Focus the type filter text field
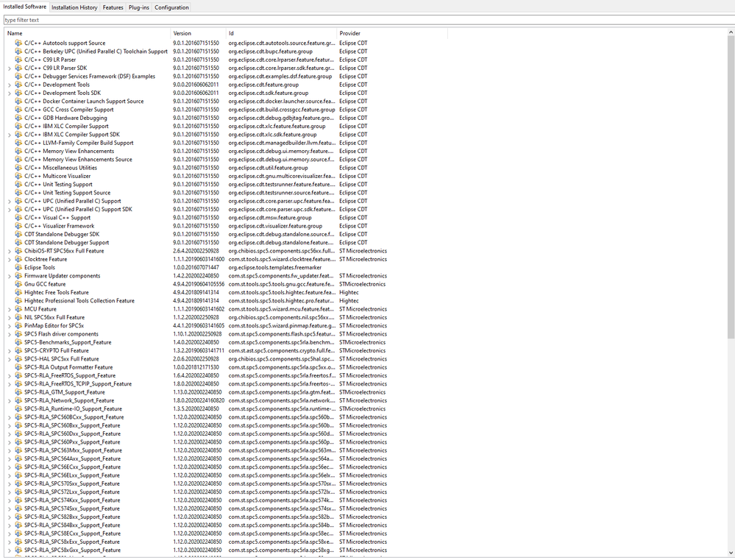 369,20
